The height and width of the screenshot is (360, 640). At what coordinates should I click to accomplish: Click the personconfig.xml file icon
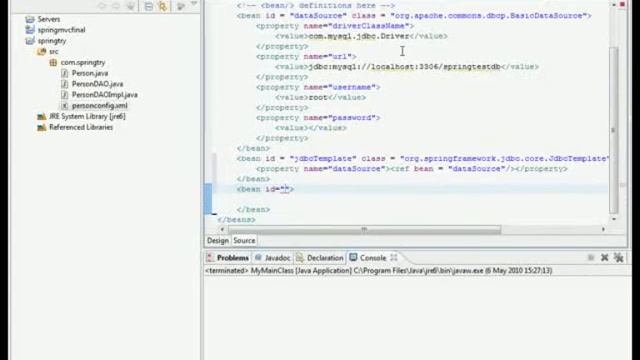[64, 105]
